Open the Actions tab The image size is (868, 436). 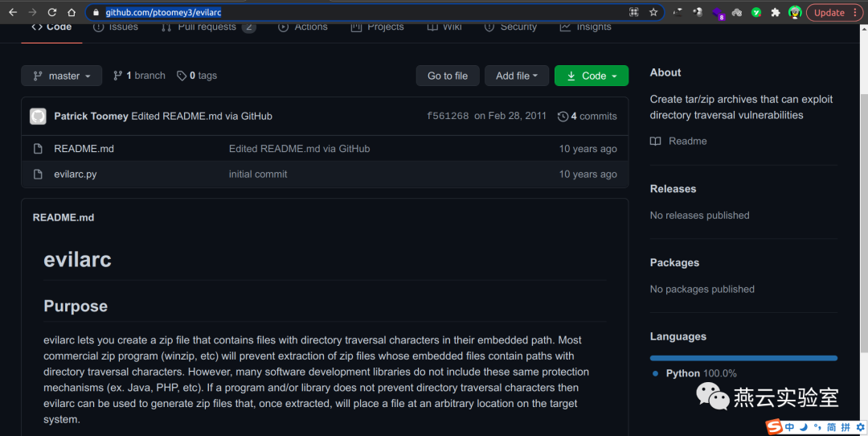(303, 27)
